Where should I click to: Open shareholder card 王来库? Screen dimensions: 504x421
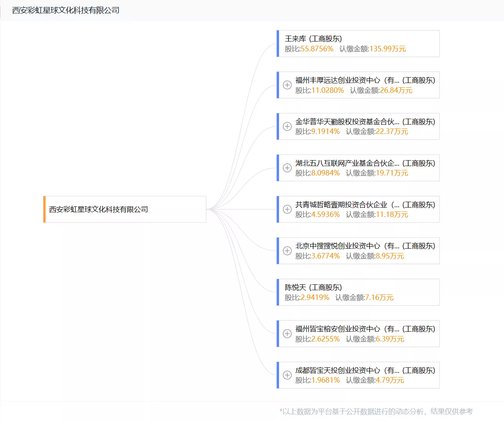(x=358, y=43)
